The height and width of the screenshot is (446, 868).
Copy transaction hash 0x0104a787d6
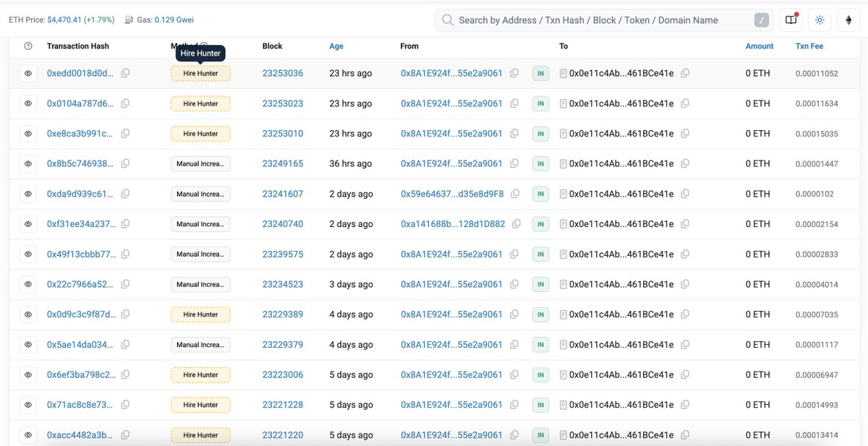coord(125,103)
